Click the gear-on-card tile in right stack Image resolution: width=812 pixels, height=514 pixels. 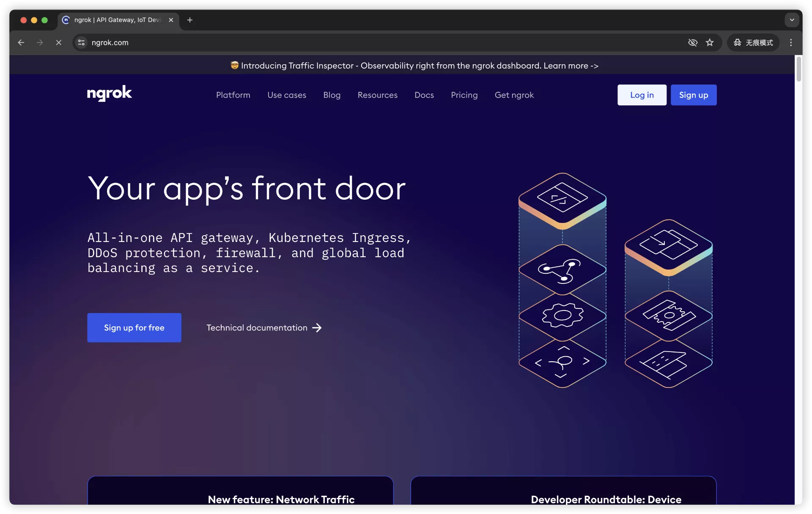[669, 316]
